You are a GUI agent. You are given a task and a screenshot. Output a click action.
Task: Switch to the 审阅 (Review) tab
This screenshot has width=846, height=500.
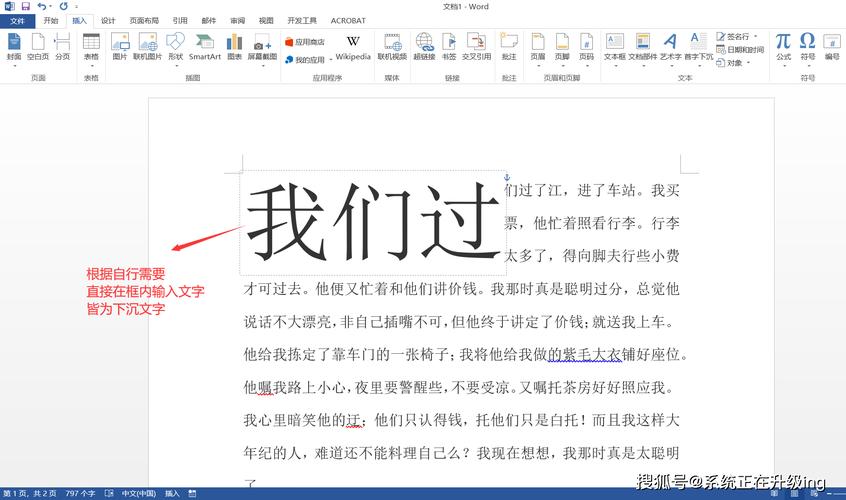pyautogui.click(x=237, y=20)
